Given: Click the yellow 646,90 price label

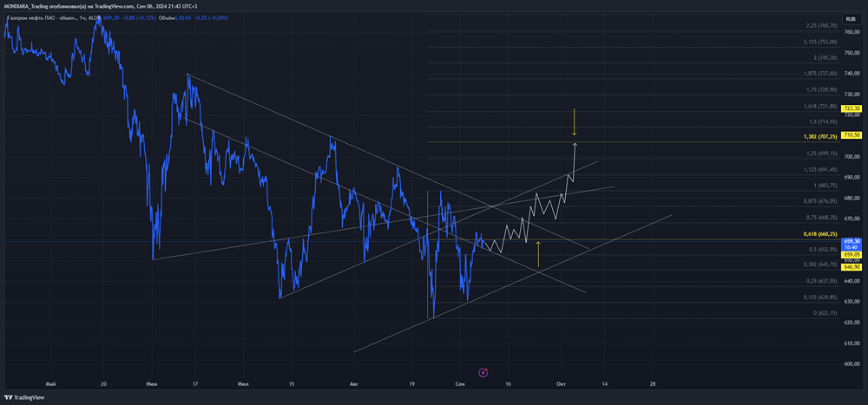Looking at the screenshot, I should tap(850, 267).
